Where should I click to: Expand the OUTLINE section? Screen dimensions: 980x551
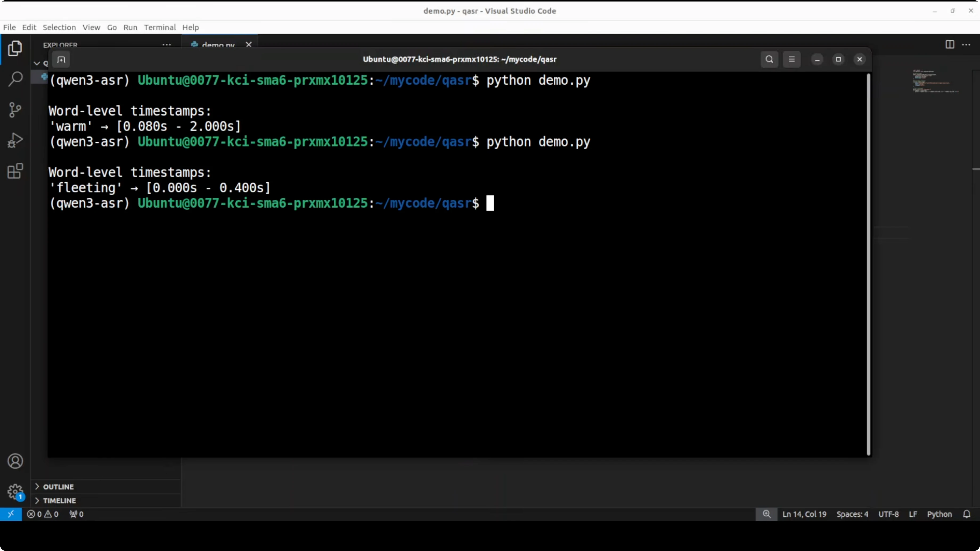point(58,487)
